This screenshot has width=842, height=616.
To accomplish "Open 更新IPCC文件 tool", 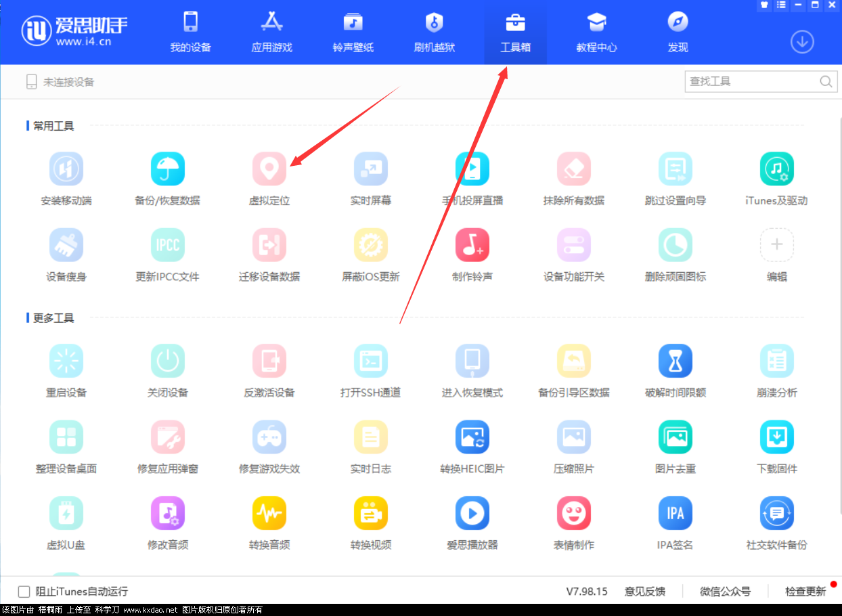I will 168,244.
